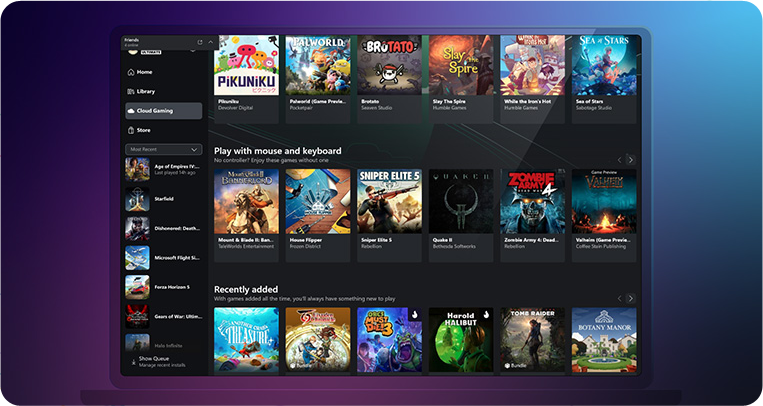Image resolution: width=763 pixels, height=406 pixels.
Task: Collapse the Friends panel chevron
Action: coord(210,42)
